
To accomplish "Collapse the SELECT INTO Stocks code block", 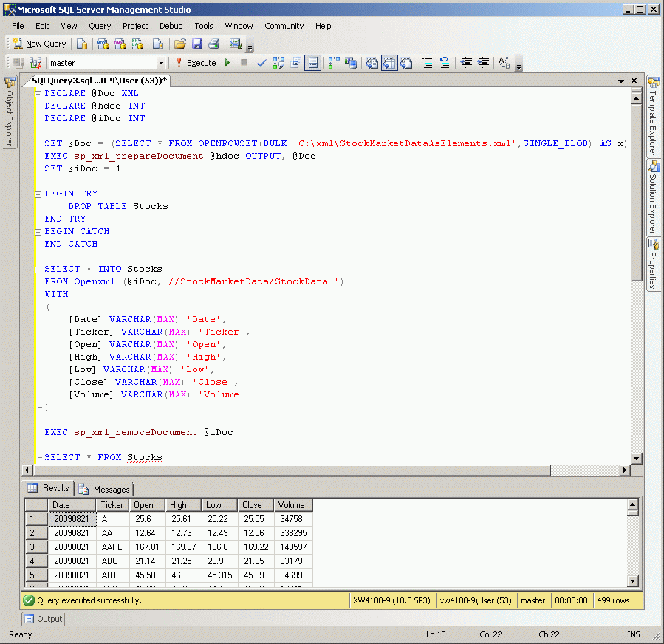I will (38, 270).
